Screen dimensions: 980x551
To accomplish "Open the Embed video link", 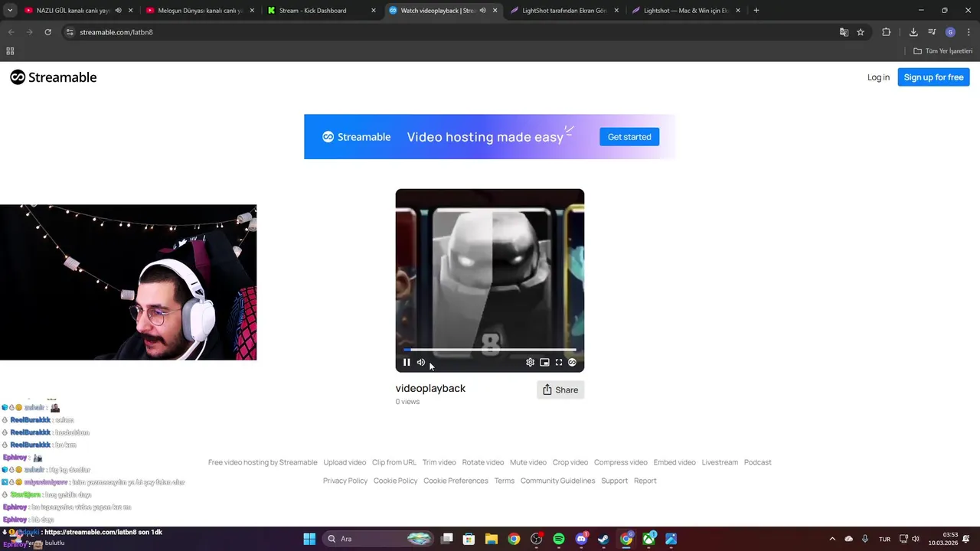I will [675, 462].
